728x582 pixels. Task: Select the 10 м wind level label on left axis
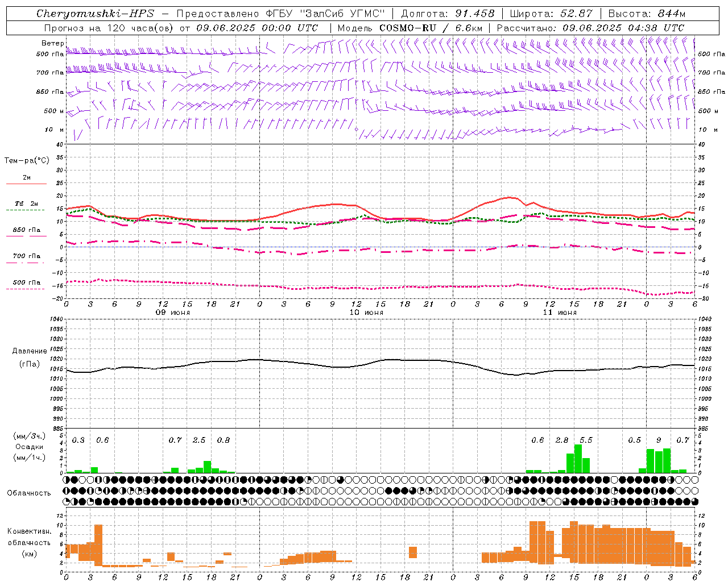[54, 130]
